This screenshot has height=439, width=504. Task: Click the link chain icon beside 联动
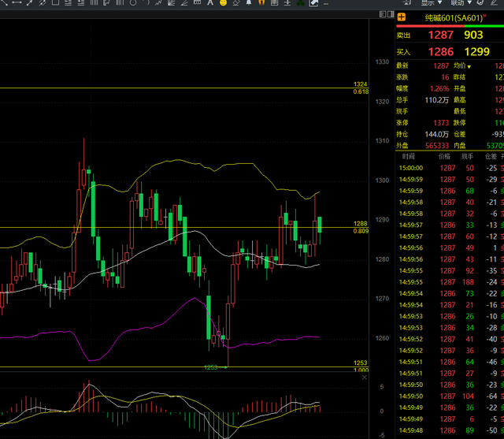(480, 2)
